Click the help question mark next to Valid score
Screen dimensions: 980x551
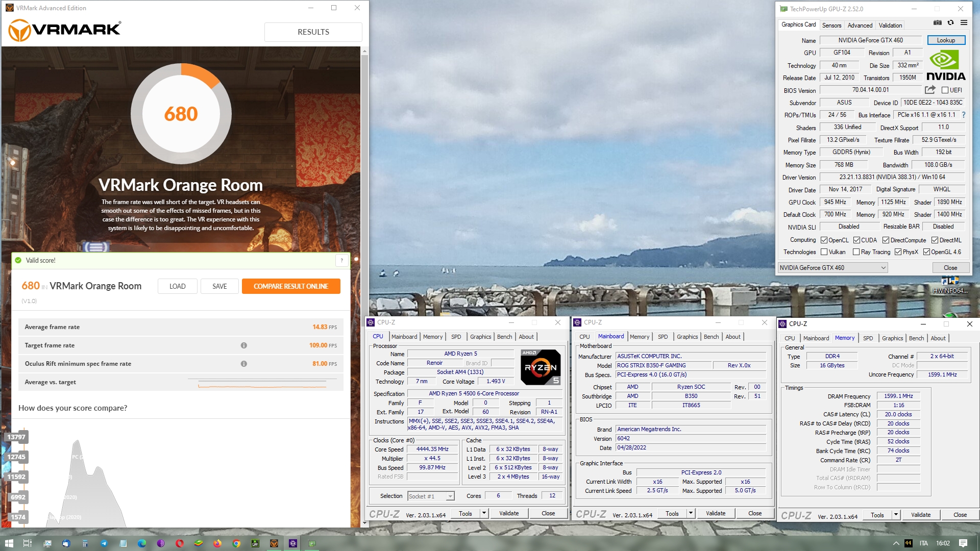point(341,261)
